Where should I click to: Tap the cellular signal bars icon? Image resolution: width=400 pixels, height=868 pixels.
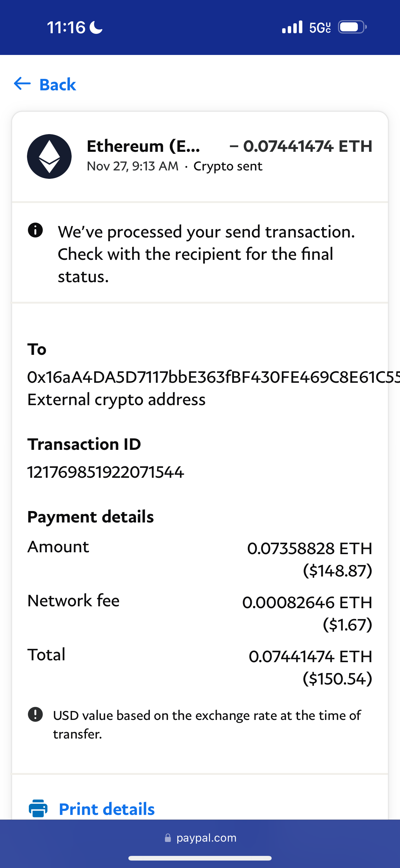point(292,27)
